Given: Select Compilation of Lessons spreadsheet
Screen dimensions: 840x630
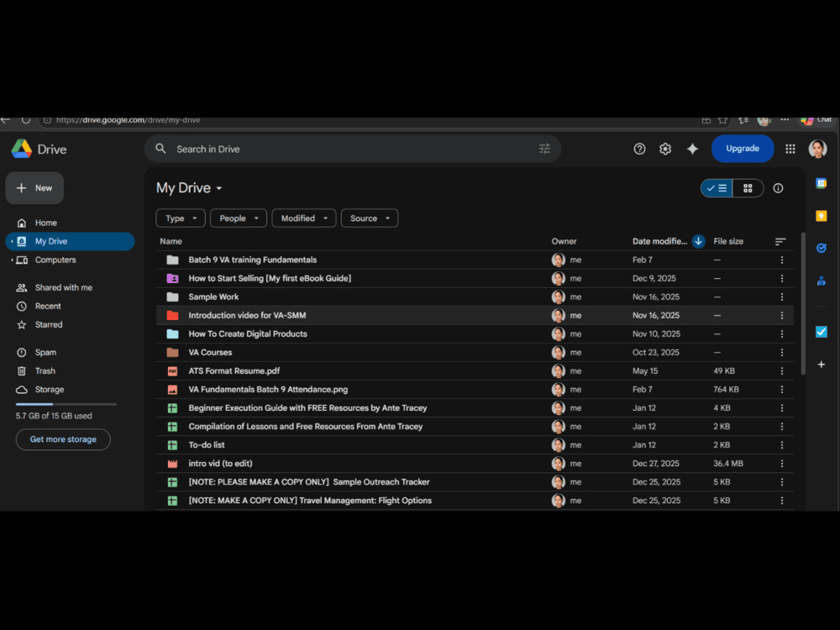Looking at the screenshot, I should coord(474,427).
